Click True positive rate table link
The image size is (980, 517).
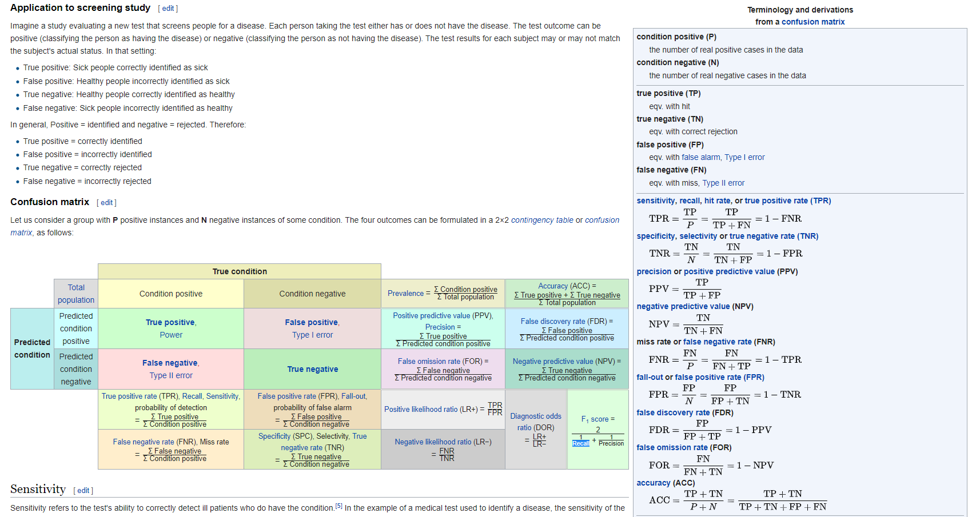pos(129,396)
